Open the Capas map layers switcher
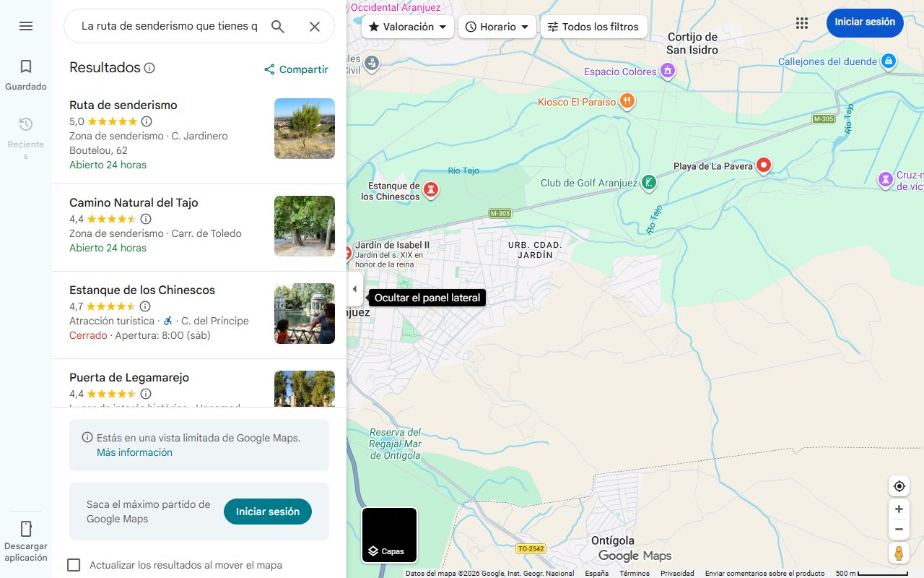The image size is (924, 578). (x=389, y=535)
